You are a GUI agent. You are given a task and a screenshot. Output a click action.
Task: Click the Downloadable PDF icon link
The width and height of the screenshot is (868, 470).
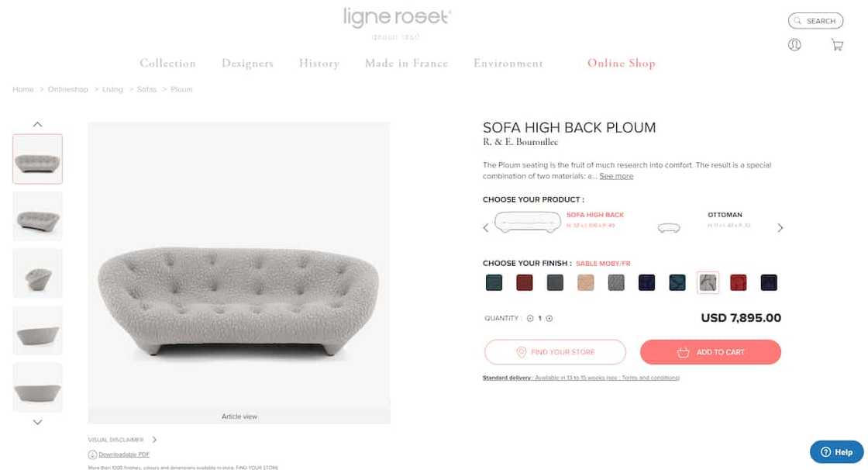click(x=93, y=454)
